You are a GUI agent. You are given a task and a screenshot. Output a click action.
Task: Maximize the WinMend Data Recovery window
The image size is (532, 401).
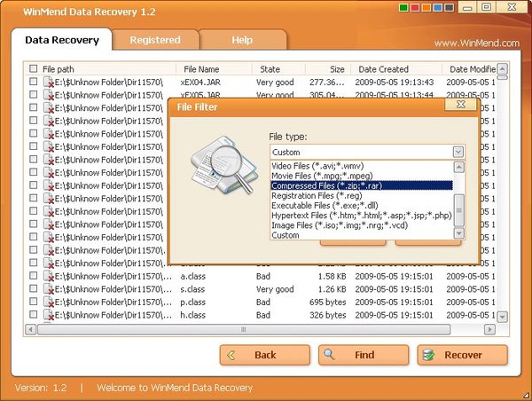pos(486,7)
